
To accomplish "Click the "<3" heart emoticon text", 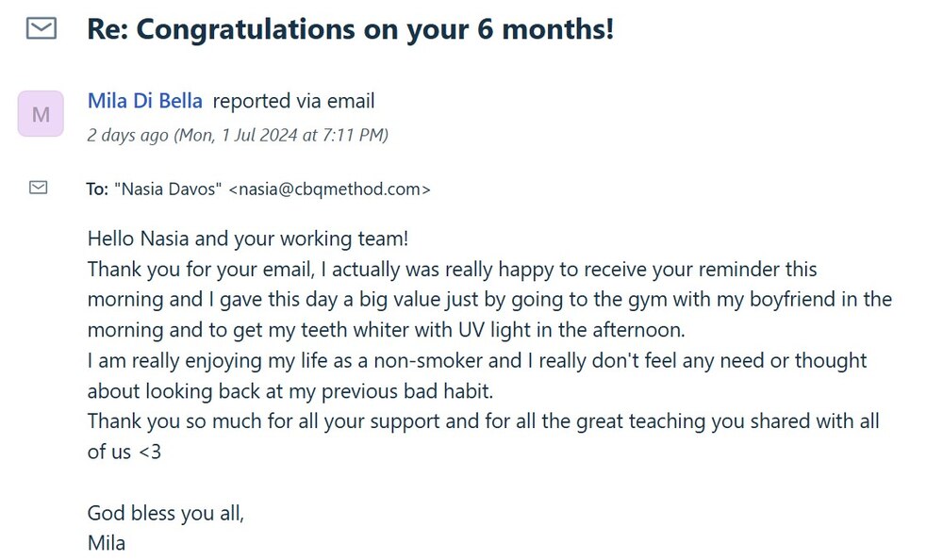I will tap(150, 453).
